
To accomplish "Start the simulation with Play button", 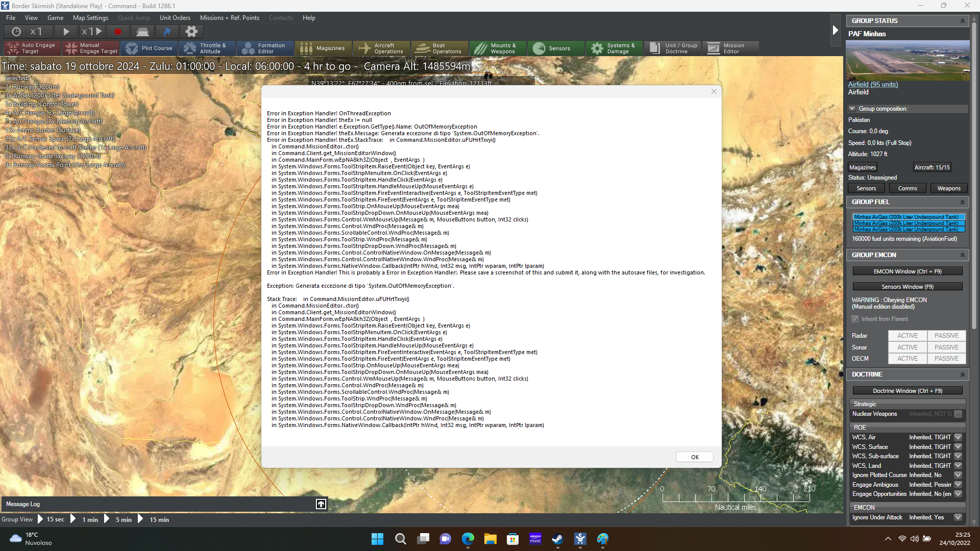I will tap(66, 32).
